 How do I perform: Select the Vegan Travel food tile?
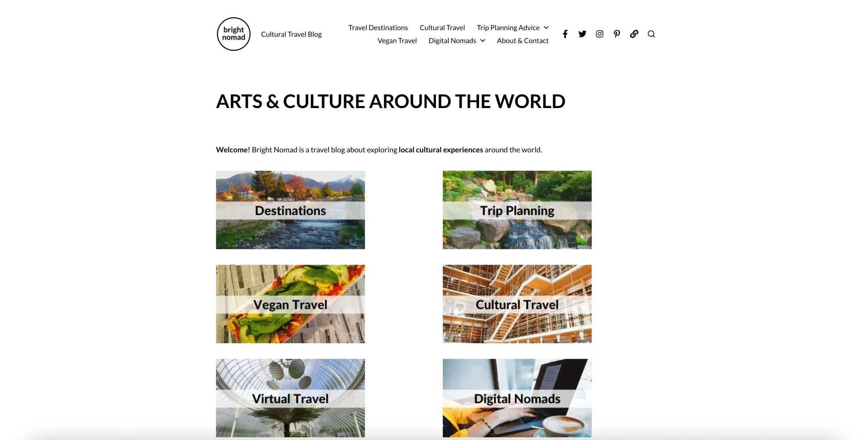pos(290,304)
